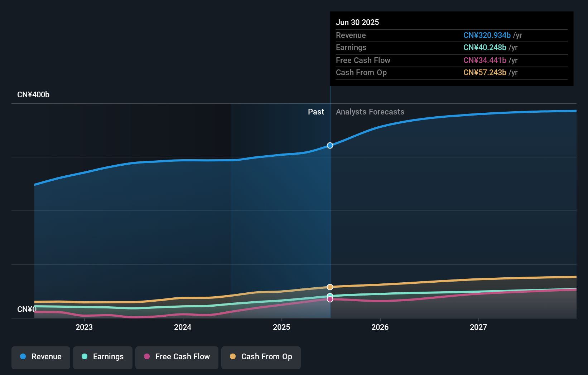The width and height of the screenshot is (588, 375).
Task: Toggle the Revenue series visibility
Action: click(40, 357)
